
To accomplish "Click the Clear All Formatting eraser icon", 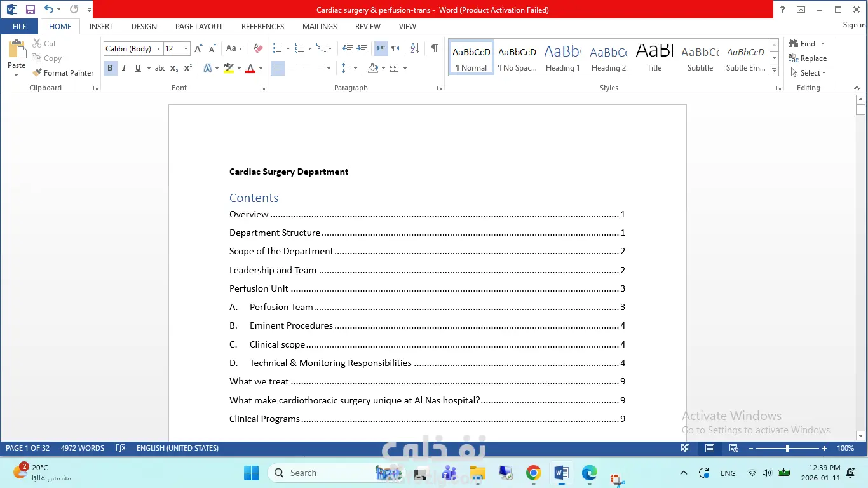I will click(258, 48).
